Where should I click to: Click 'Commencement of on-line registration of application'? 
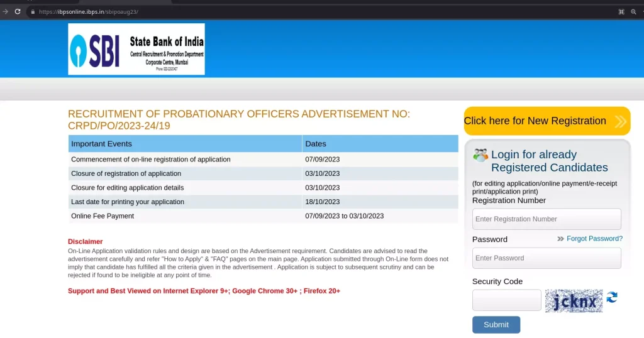151,160
